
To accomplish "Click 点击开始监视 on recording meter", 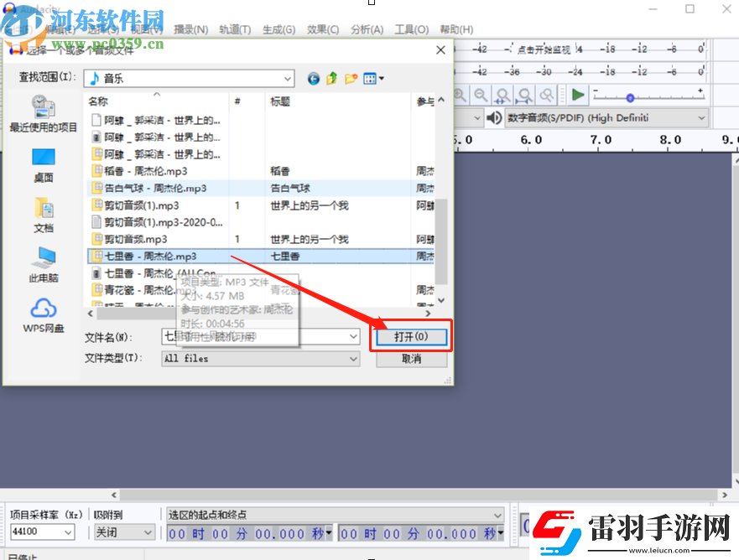I will point(544,49).
